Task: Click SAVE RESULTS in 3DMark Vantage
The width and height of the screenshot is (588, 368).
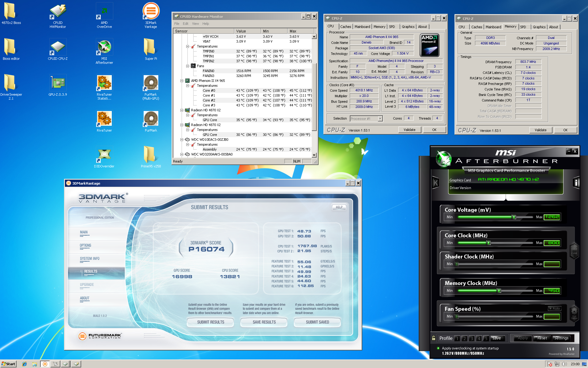Action: pos(264,322)
